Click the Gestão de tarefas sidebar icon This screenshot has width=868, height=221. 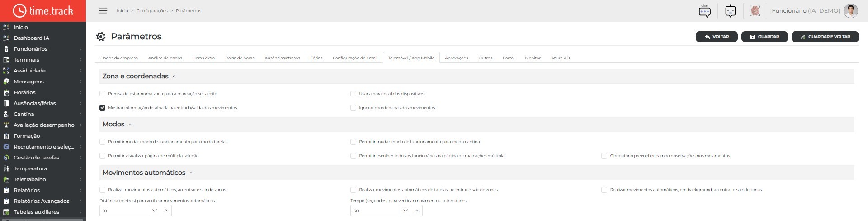(x=6, y=158)
